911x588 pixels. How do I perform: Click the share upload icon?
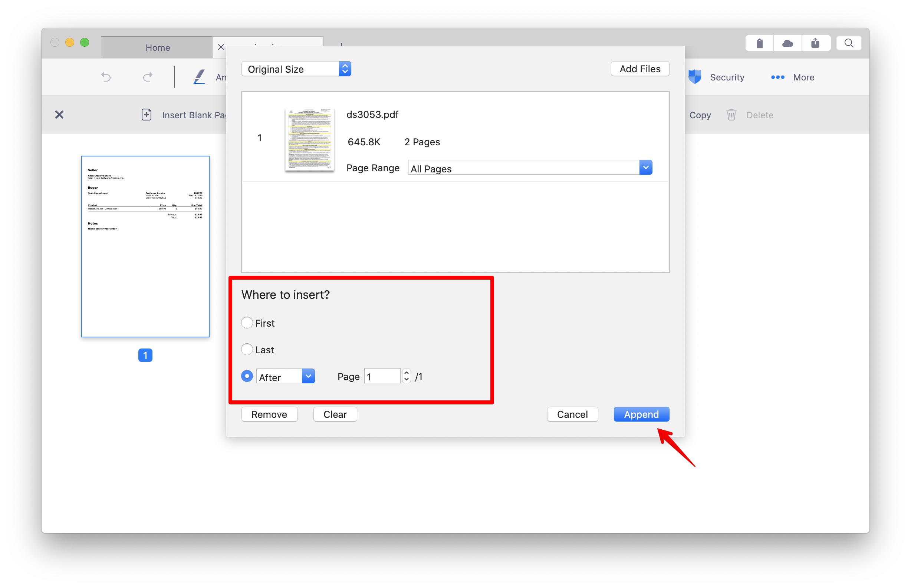[x=815, y=43]
